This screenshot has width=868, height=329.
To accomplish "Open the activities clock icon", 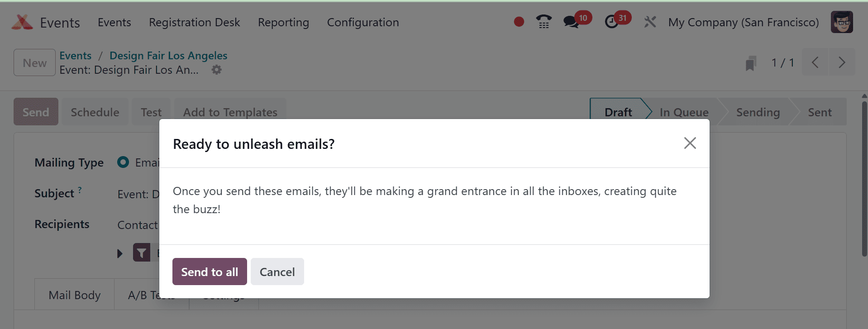I will point(611,22).
